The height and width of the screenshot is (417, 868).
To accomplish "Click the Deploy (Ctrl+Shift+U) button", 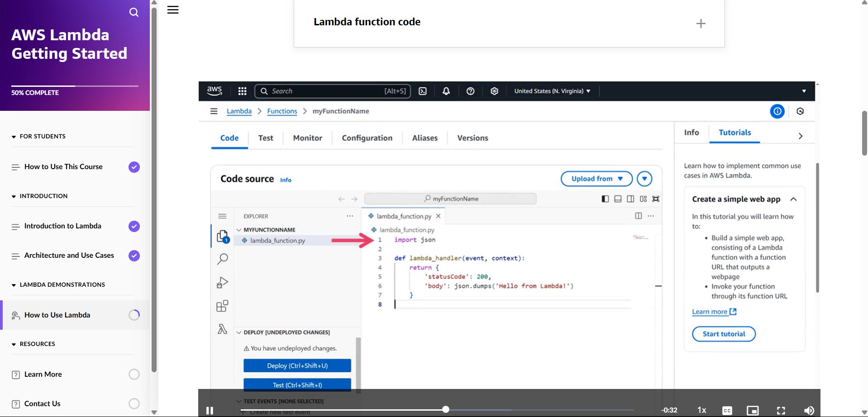I will (297, 365).
